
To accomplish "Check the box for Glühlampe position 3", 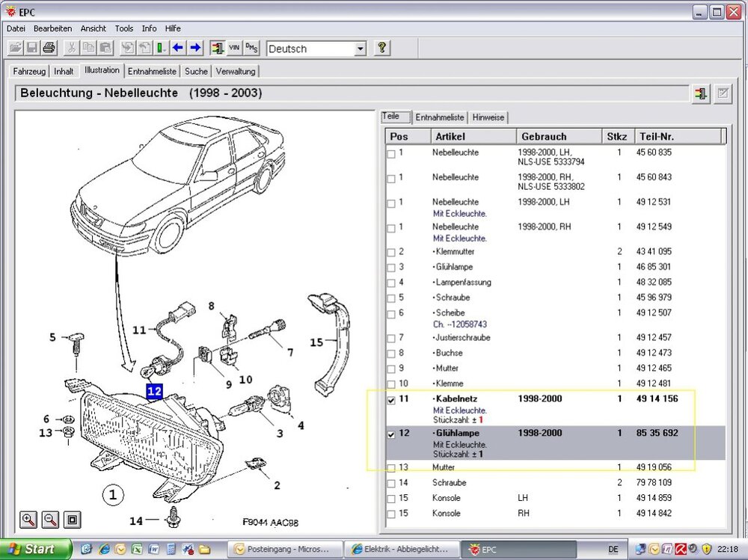I will (391, 268).
